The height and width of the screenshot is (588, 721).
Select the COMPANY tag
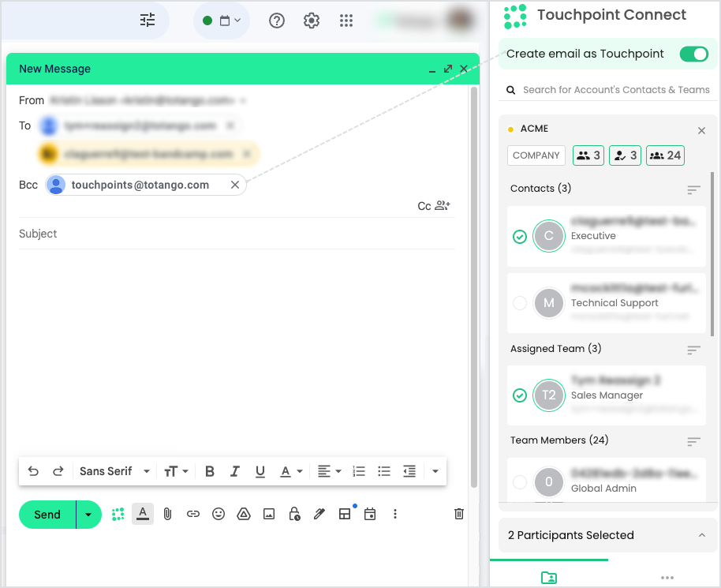(536, 155)
